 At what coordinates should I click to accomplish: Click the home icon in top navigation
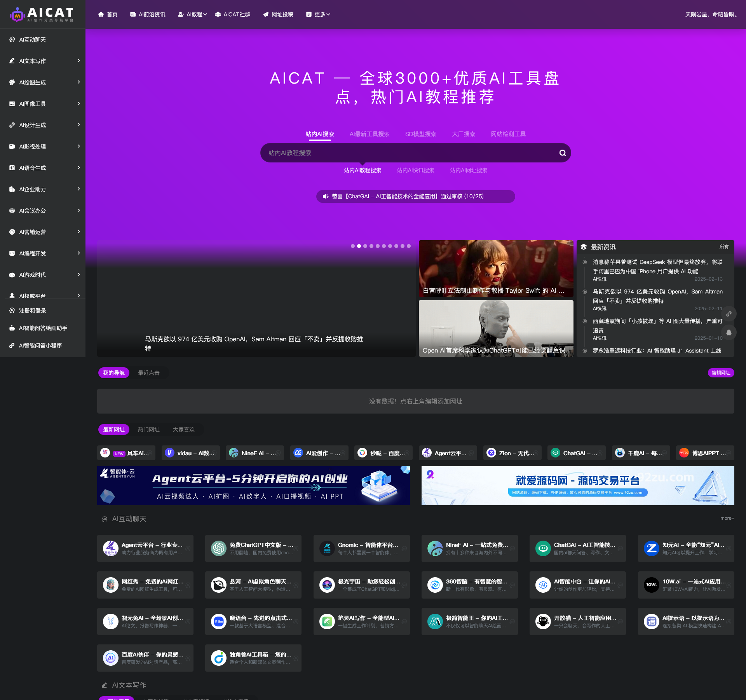click(101, 14)
